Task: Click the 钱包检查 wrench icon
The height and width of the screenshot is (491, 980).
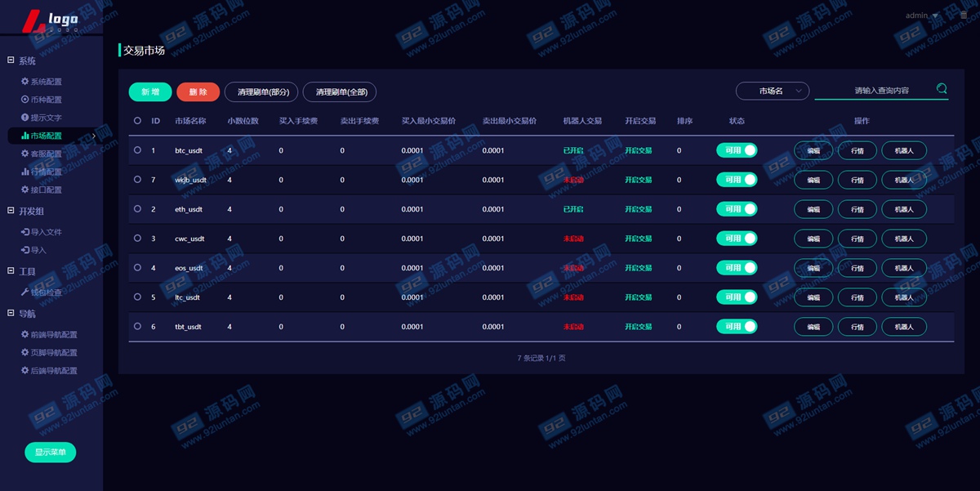Action: click(24, 292)
